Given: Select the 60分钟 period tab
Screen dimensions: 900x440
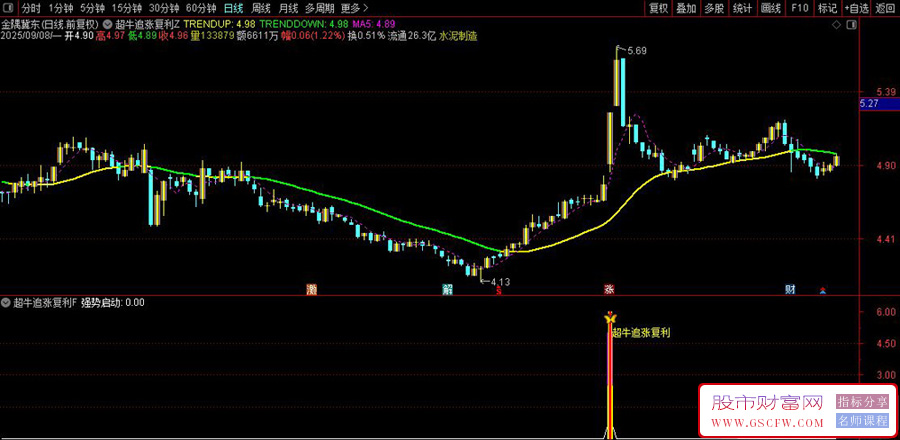Looking at the screenshot, I should pyautogui.click(x=201, y=9).
